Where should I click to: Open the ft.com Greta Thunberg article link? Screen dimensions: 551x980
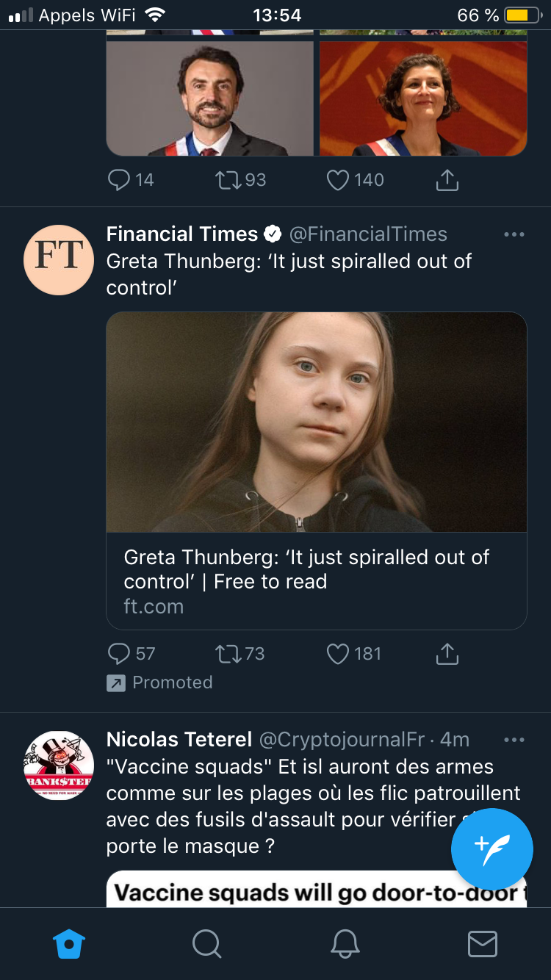(316, 580)
